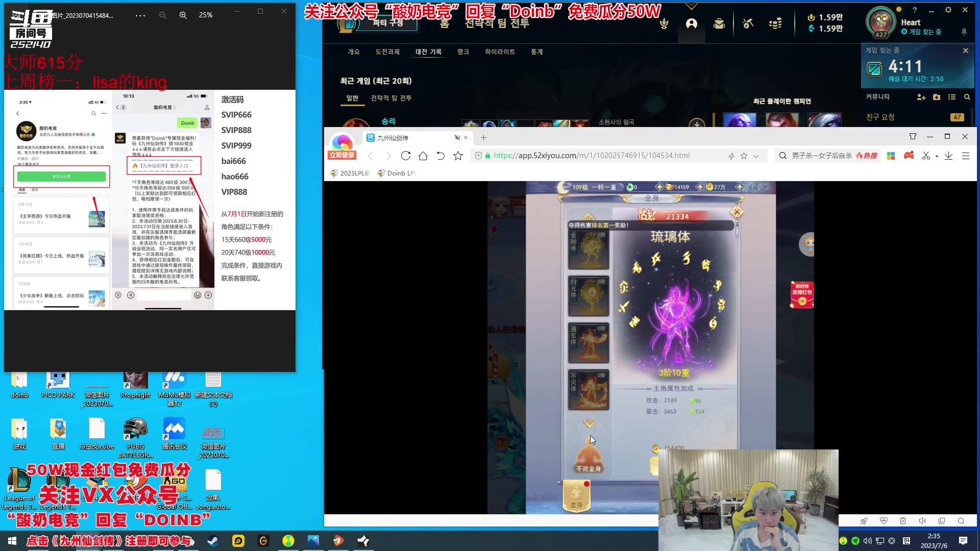Search friends with the magnifier icon
This screenshot has height=551, width=980.
967,97
